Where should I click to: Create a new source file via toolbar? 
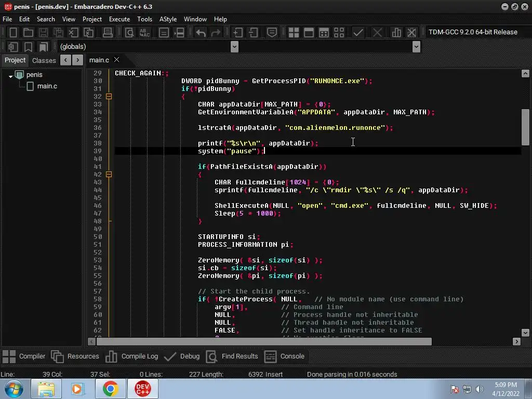[13, 33]
